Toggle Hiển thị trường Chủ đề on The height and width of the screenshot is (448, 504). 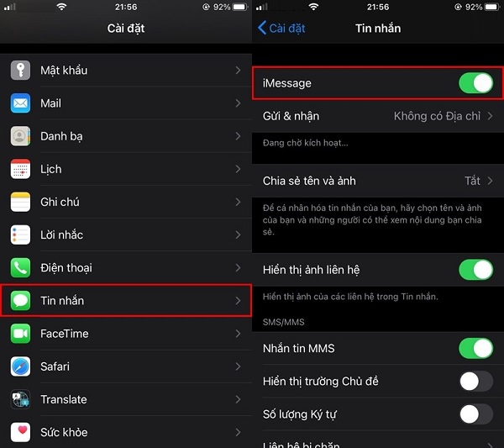point(475,381)
